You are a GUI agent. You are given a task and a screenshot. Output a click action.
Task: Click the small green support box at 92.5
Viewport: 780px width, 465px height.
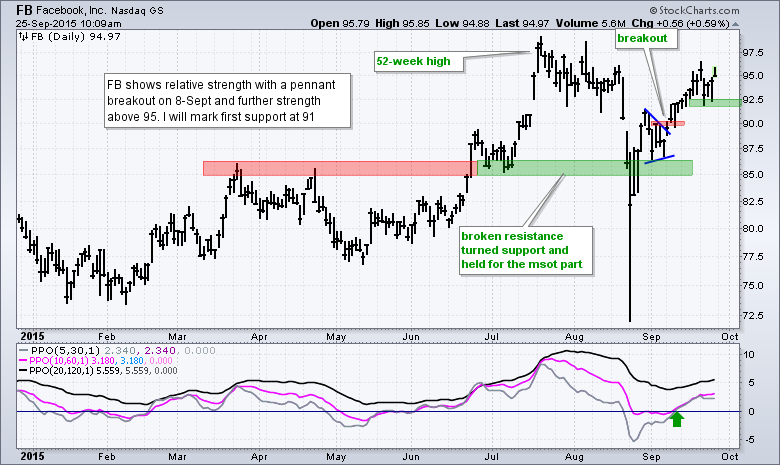tap(715, 103)
